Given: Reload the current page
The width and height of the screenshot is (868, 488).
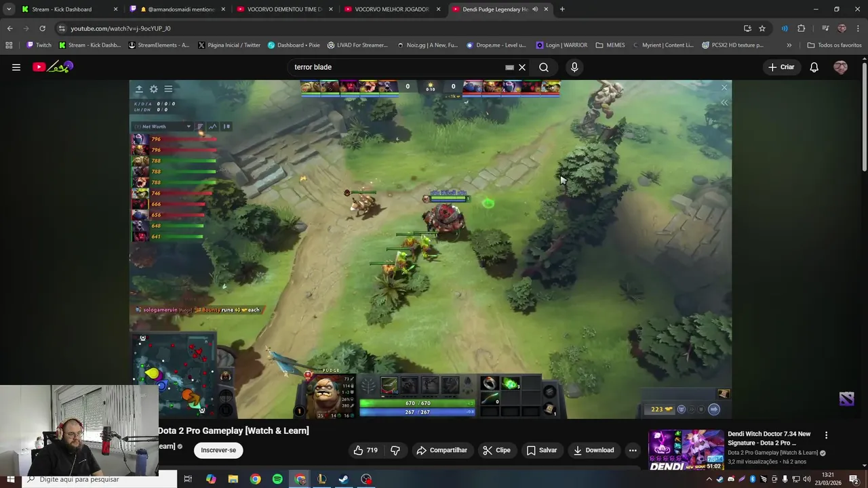Looking at the screenshot, I should click(42, 28).
